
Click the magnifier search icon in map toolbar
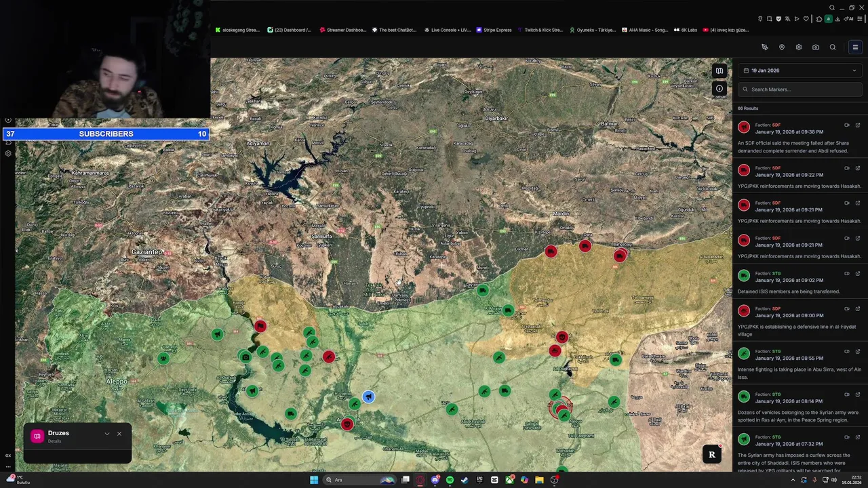(833, 47)
